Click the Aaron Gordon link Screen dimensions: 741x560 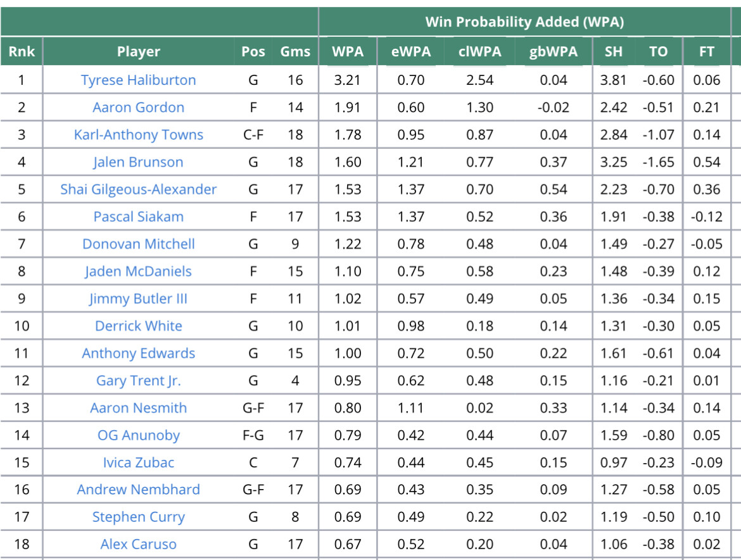(138, 107)
